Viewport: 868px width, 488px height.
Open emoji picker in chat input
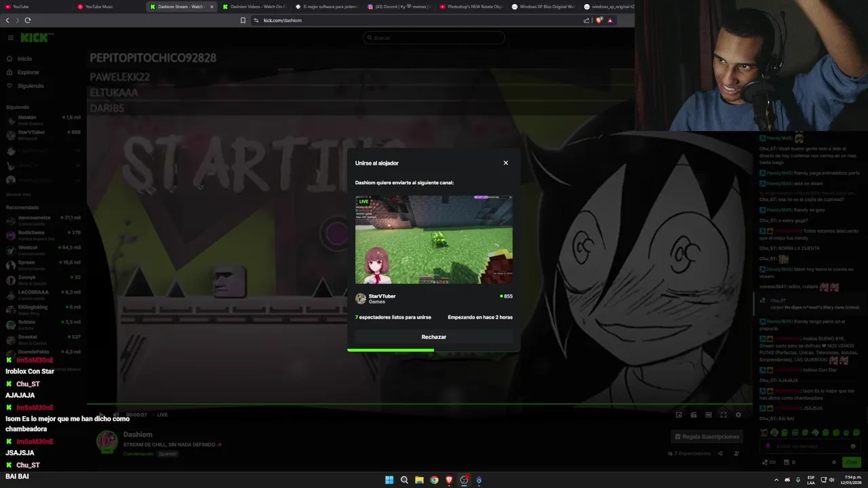pyautogui.click(x=852, y=447)
